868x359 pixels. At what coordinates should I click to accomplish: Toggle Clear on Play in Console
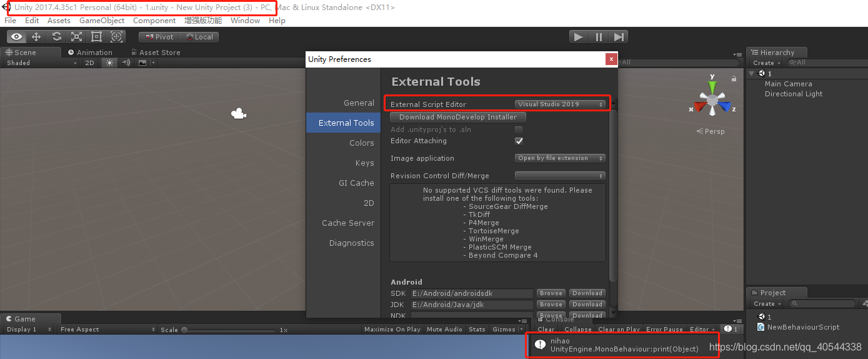[x=619, y=330]
